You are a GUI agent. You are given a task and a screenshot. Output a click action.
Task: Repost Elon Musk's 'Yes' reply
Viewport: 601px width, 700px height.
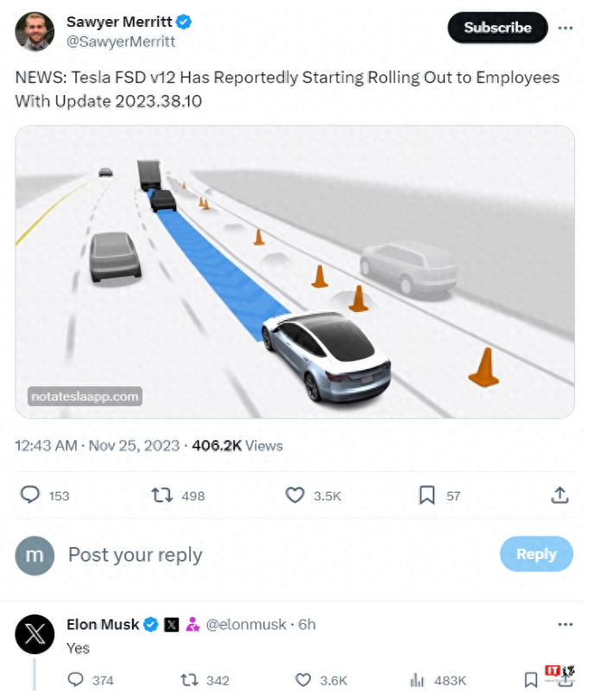[190, 680]
